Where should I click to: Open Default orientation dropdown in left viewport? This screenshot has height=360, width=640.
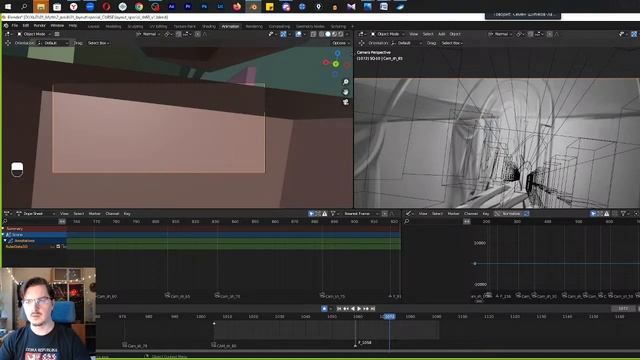[x=53, y=43]
